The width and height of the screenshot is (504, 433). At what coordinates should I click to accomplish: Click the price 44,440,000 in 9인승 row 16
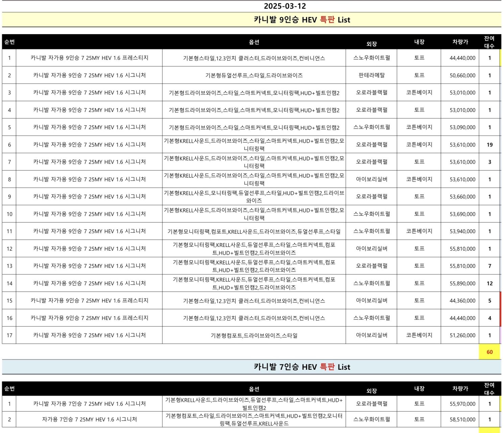pos(462,318)
